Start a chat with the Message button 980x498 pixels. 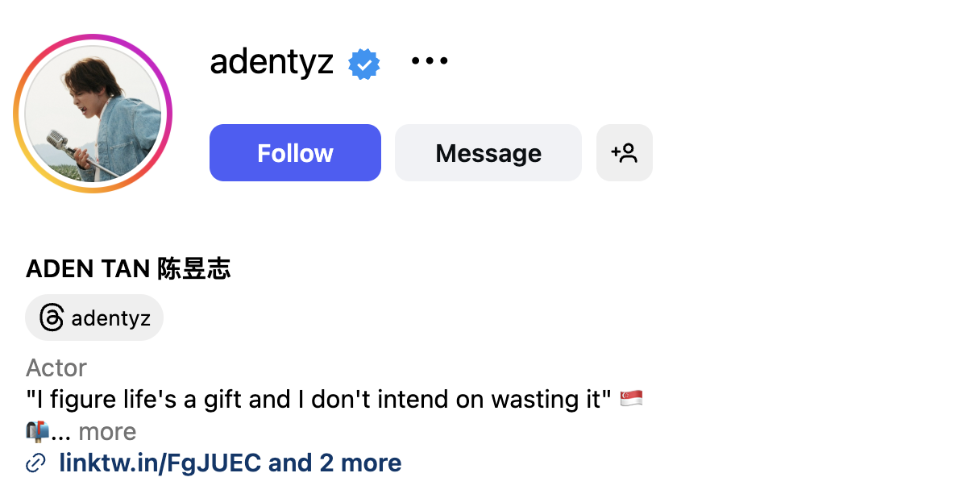tap(488, 152)
